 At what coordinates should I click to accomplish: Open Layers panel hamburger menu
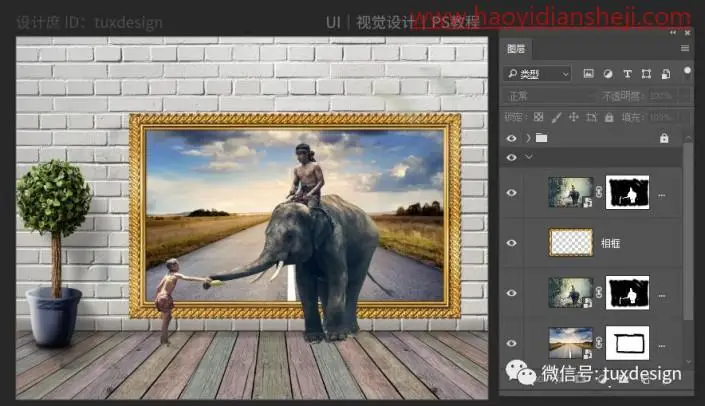[685, 48]
